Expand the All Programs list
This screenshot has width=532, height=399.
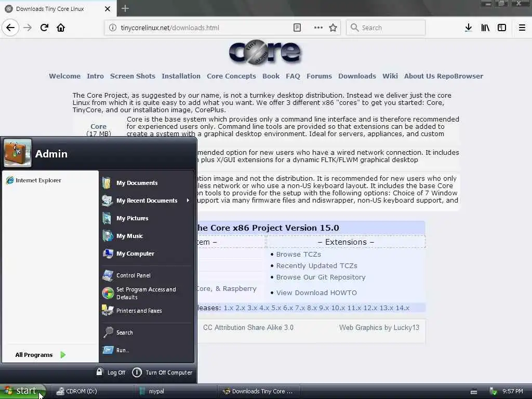(x=41, y=355)
